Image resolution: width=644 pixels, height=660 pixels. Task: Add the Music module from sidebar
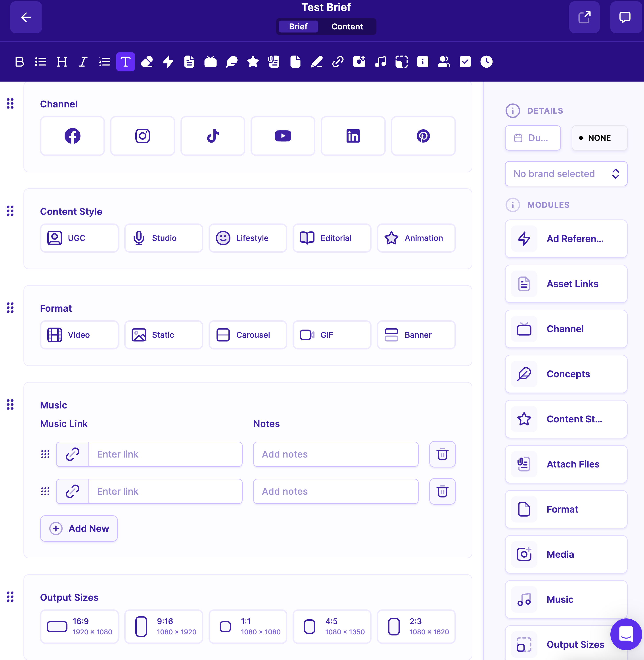click(566, 599)
